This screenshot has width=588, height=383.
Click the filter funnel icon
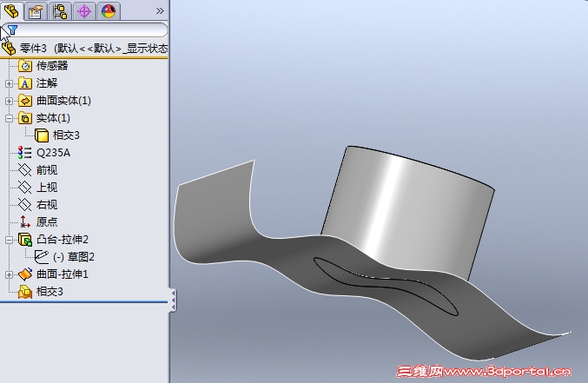(x=13, y=30)
